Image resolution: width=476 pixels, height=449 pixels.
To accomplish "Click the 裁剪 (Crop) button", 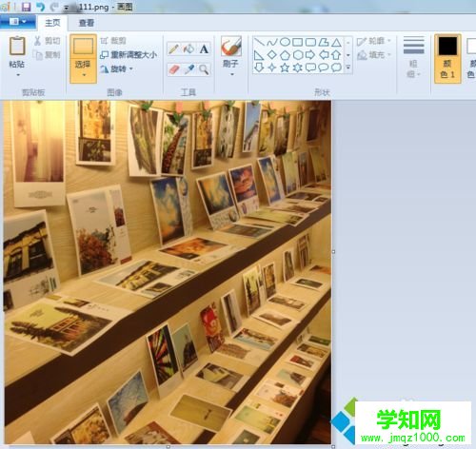I will pos(113,41).
